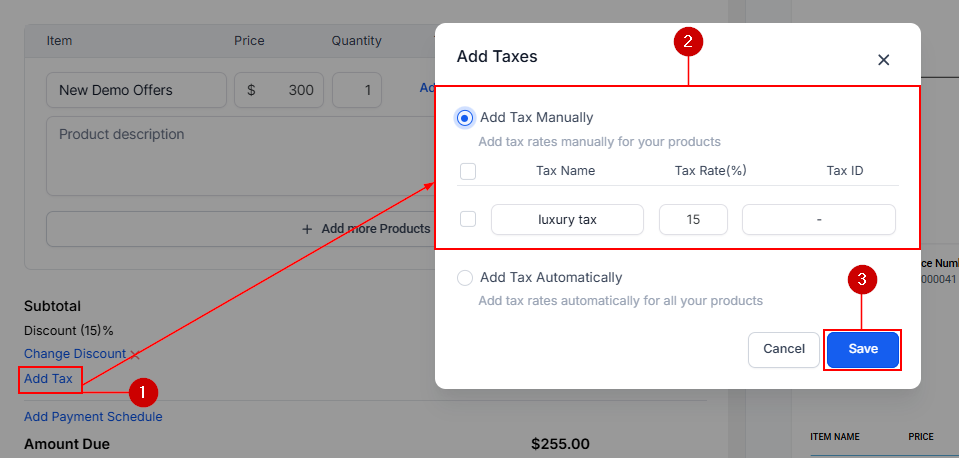The width and height of the screenshot is (959, 458).
Task: Select the Add Tax Manually option
Action: [x=465, y=118]
